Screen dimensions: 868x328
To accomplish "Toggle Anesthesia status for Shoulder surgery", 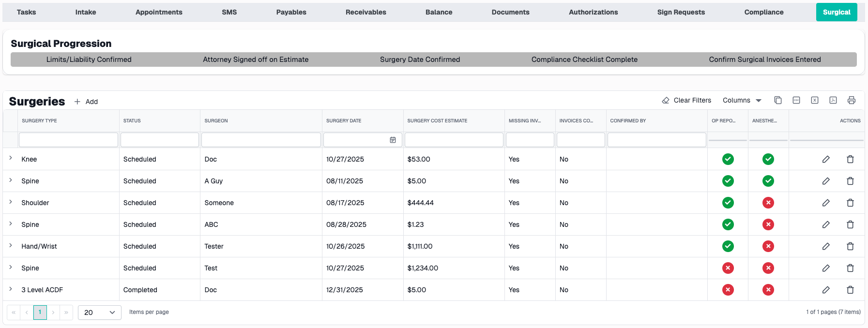I will pyautogui.click(x=768, y=203).
